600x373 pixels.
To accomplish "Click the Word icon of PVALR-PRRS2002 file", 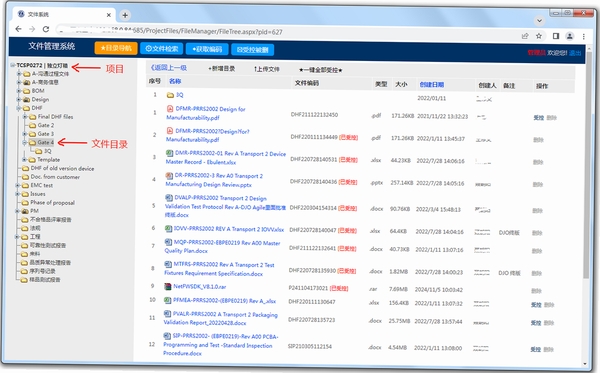I will pyautogui.click(x=167, y=314).
